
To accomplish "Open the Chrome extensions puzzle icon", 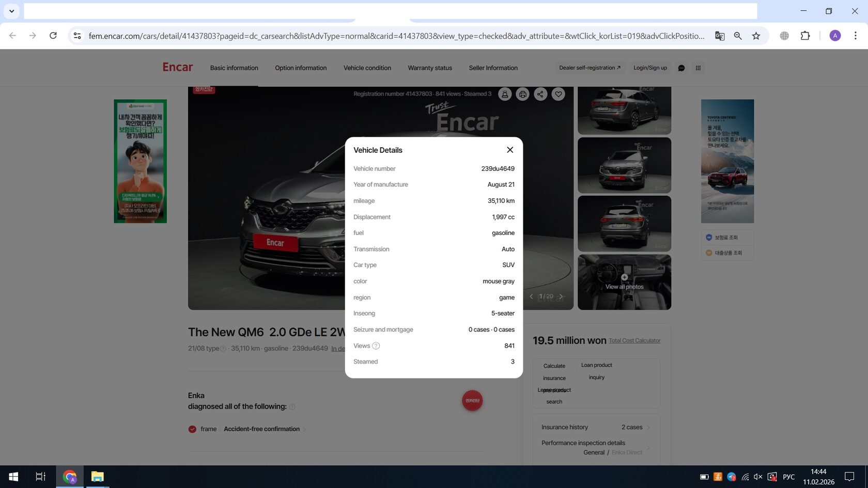I will (x=805, y=36).
